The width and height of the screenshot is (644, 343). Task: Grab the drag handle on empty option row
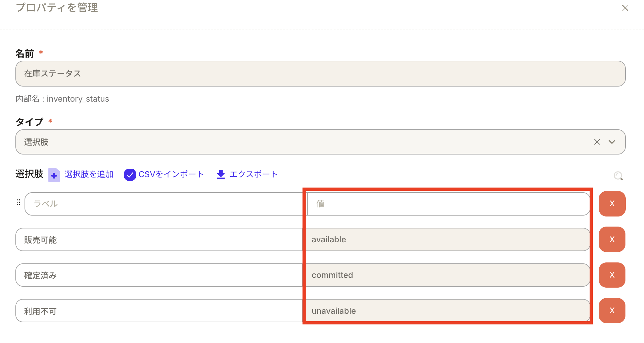(x=18, y=202)
